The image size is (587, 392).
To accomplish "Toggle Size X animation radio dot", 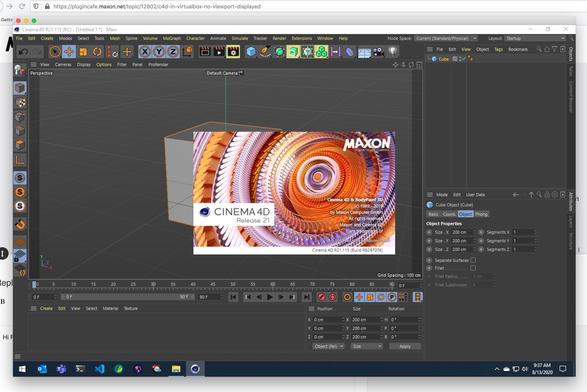I will click(429, 232).
